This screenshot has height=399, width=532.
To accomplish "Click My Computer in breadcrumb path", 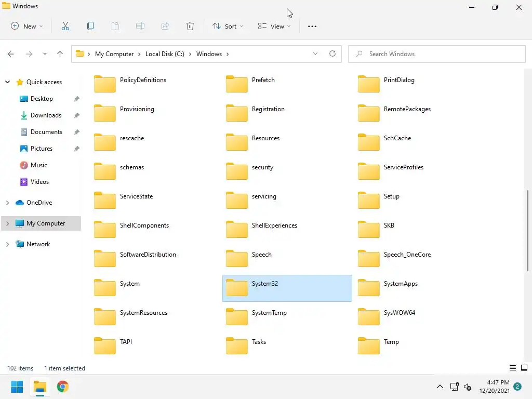I will tap(114, 54).
